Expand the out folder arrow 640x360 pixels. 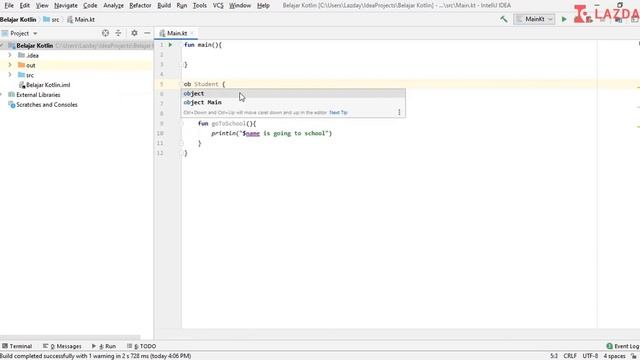point(10,65)
